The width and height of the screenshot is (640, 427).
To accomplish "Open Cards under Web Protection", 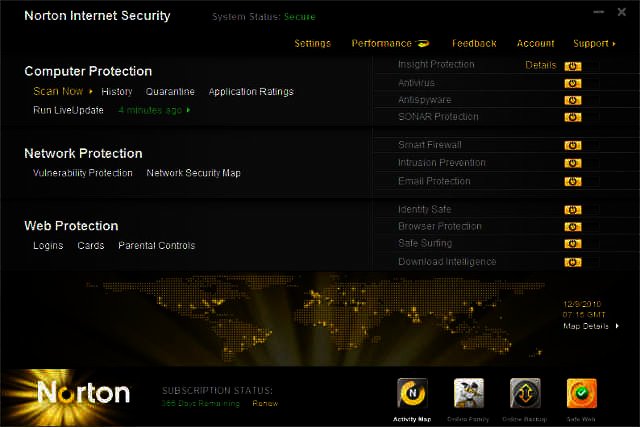I will [x=91, y=245].
